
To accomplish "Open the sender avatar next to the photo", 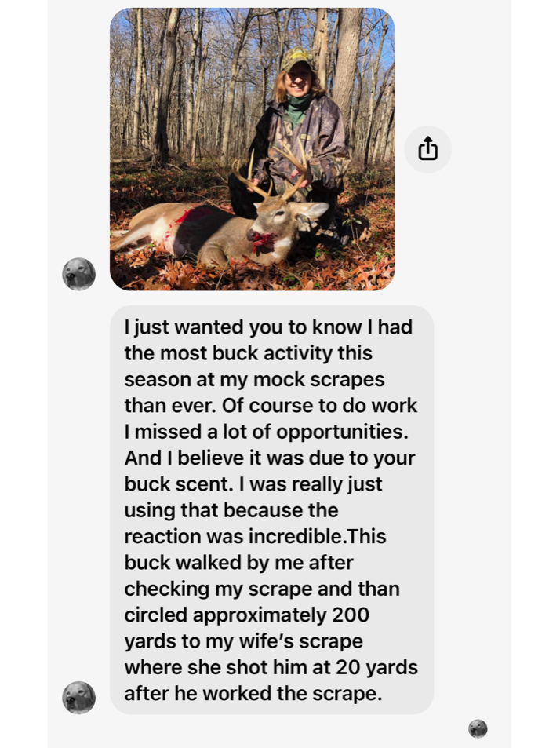I will coord(78,274).
